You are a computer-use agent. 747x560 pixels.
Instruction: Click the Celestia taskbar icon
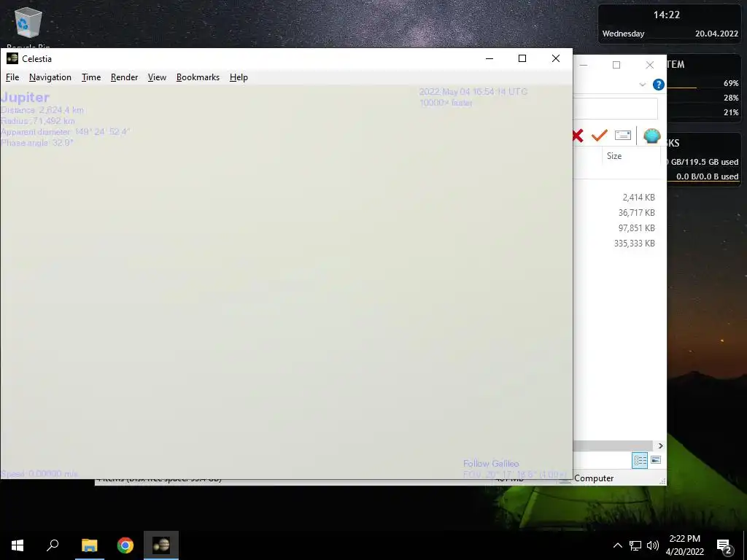(x=161, y=545)
